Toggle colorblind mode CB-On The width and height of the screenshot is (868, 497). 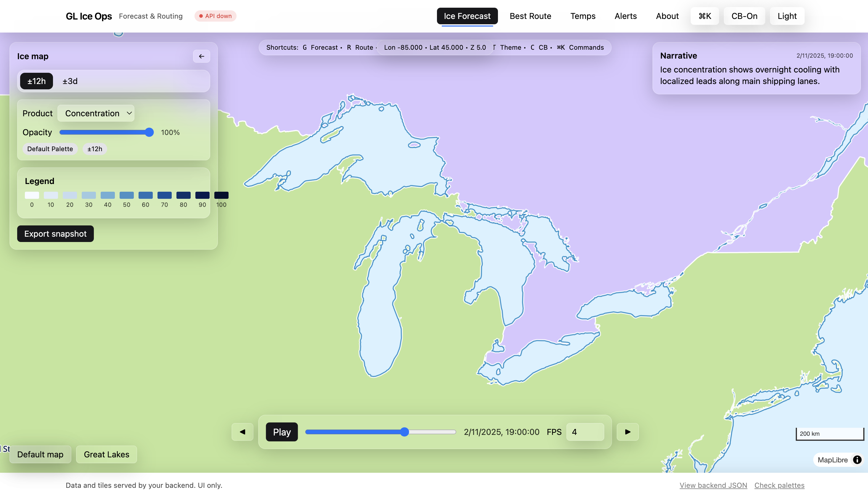(x=744, y=16)
